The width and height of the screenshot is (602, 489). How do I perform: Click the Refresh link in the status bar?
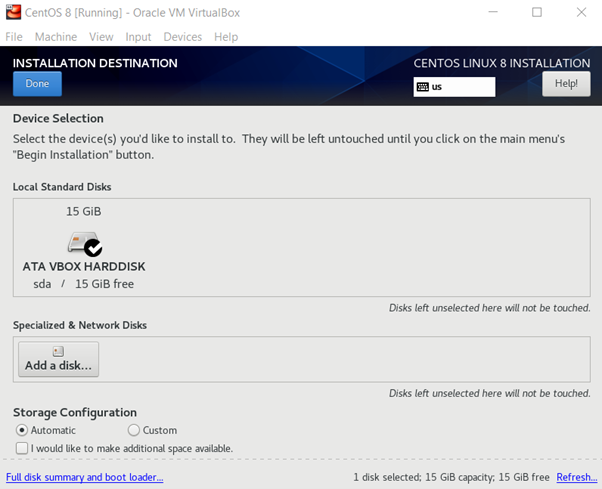[576, 477]
